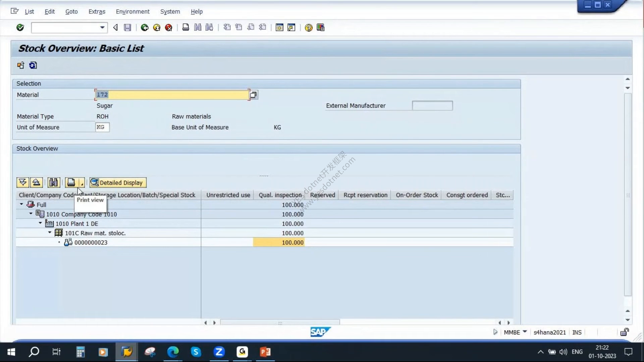Click the red Cancel icon

click(x=169, y=27)
